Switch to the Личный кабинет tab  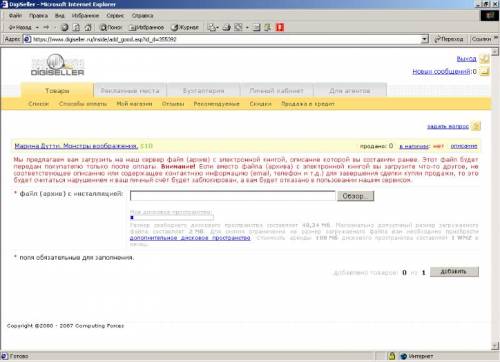click(x=277, y=91)
